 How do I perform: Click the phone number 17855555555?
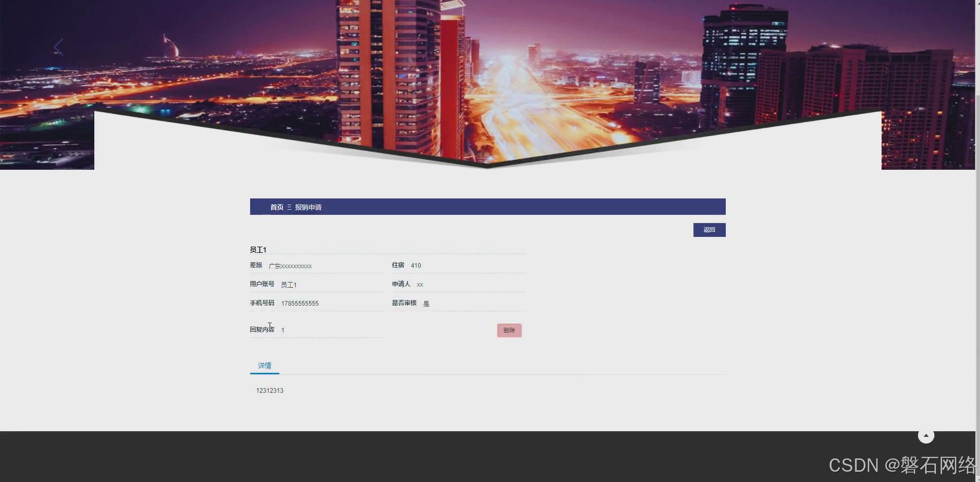click(300, 303)
